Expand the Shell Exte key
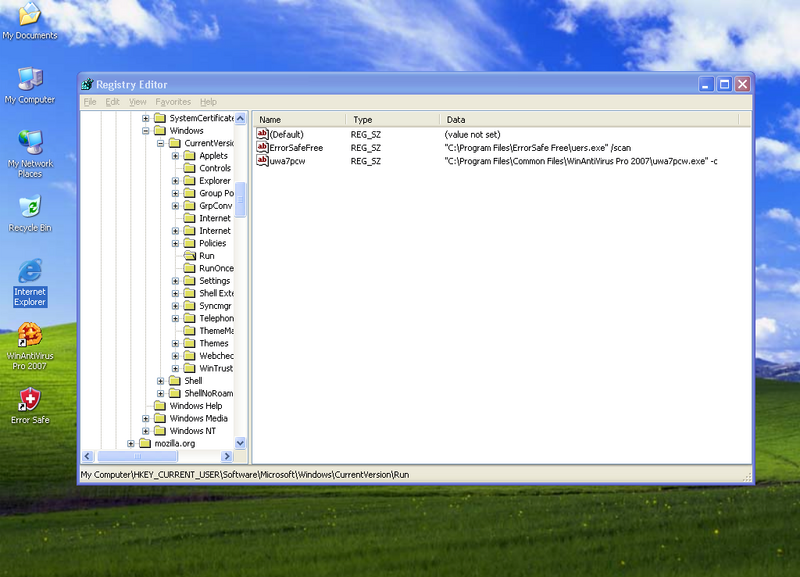Screen dimensions: 800x577 coord(175,293)
